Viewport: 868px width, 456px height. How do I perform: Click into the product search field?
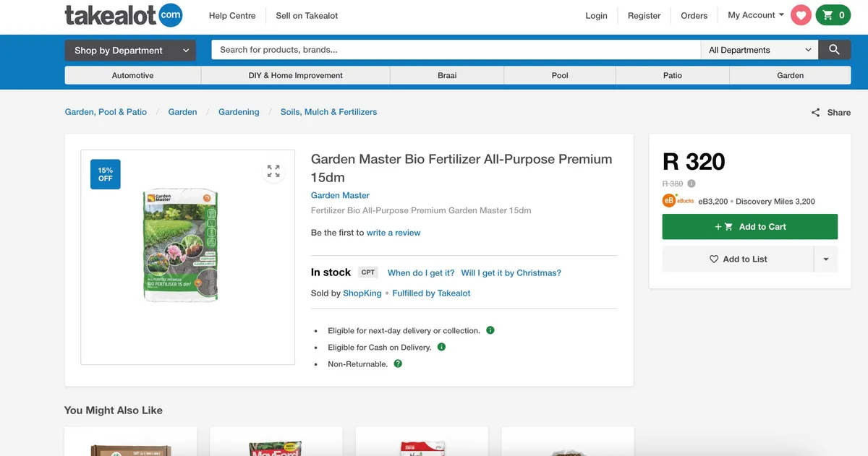click(456, 50)
